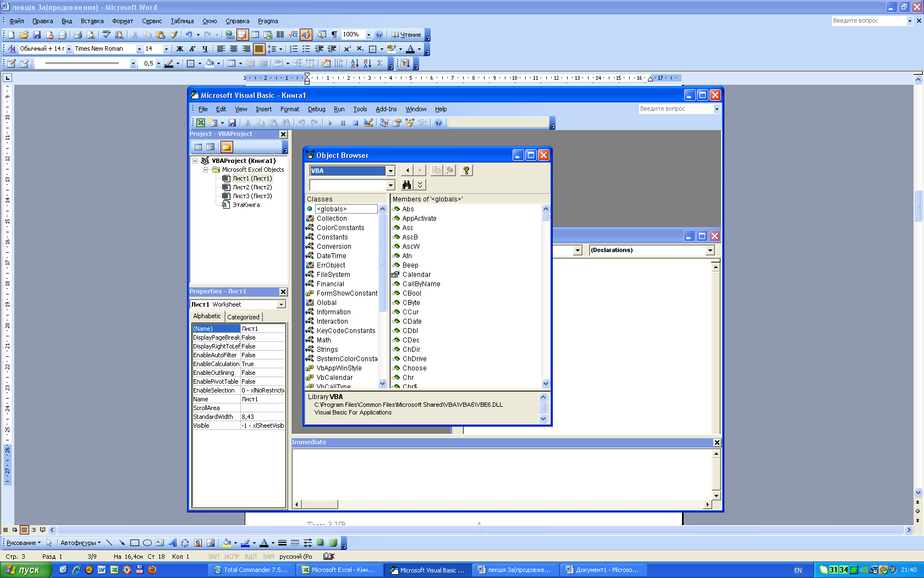Toggle justify alignment in Word toolbar

(259, 49)
